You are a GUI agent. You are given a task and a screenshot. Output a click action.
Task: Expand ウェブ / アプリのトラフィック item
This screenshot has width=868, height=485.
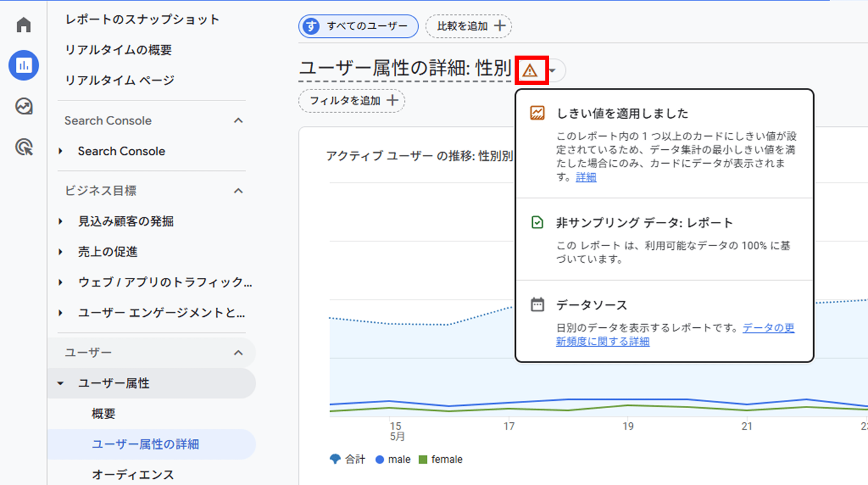[x=61, y=282]
